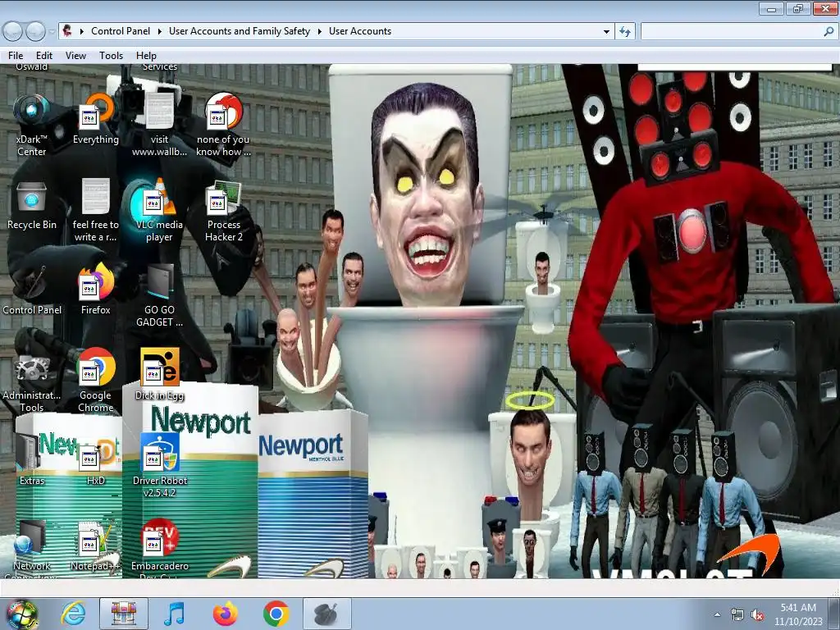Open the Extras desktop icon
This screenshot has width=840, height=630.
[x=32, y=460]
